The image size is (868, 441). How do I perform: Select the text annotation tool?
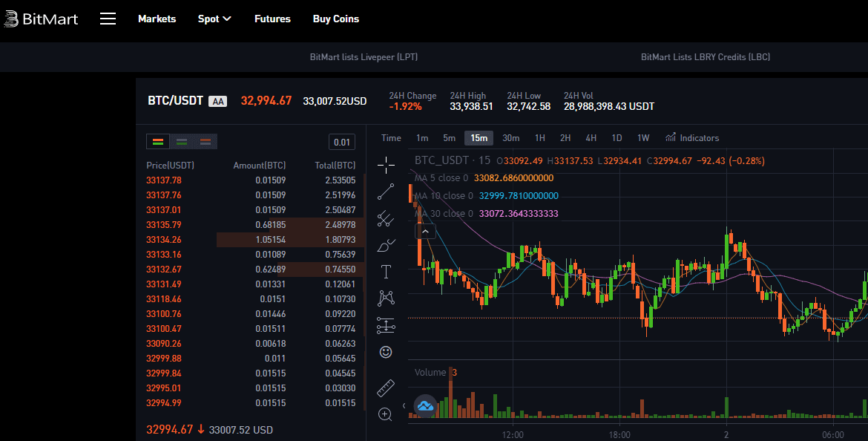385,271
